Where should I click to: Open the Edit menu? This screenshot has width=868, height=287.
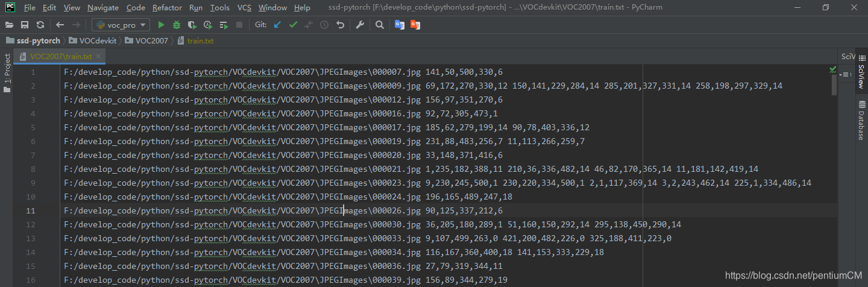coord(49,8)
